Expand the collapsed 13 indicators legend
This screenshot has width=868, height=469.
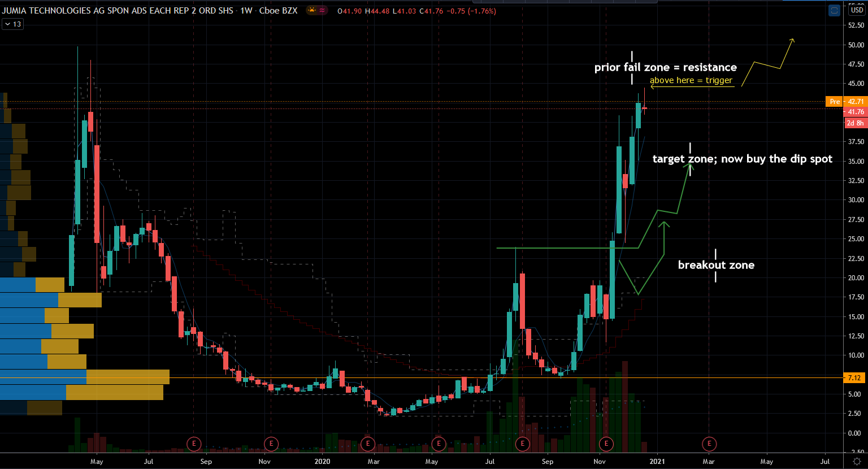point(13,24)
